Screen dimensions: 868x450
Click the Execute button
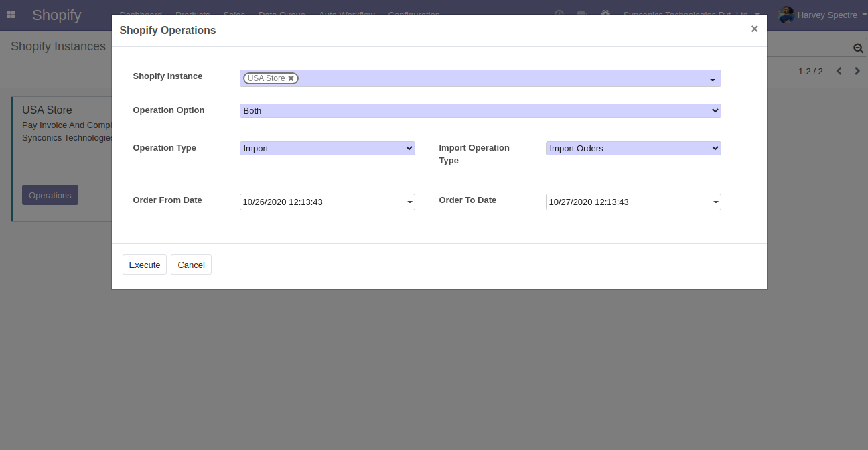[145, 265]
